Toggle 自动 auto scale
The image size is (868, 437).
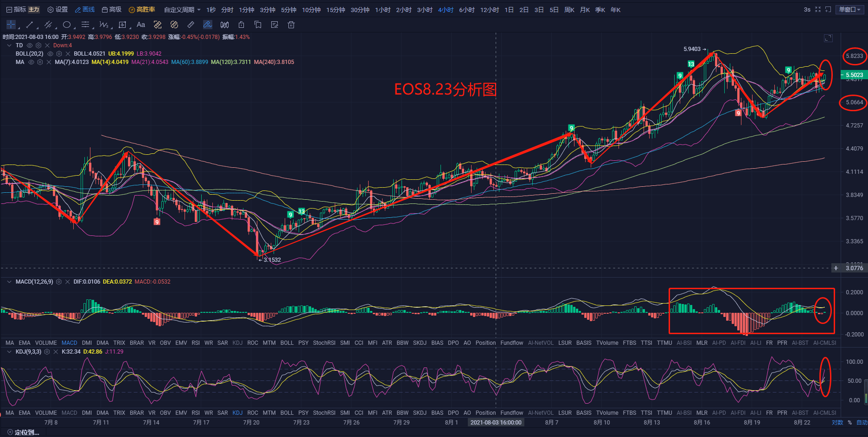[x=862, y=423]
